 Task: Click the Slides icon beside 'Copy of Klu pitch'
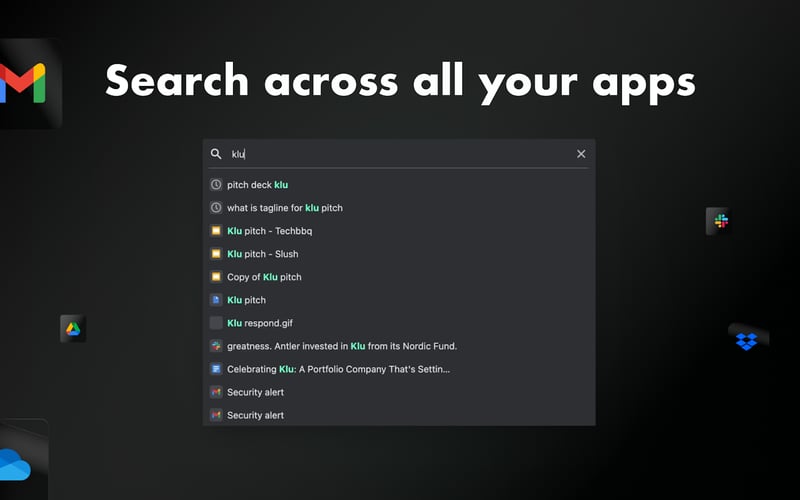(216, 277)
